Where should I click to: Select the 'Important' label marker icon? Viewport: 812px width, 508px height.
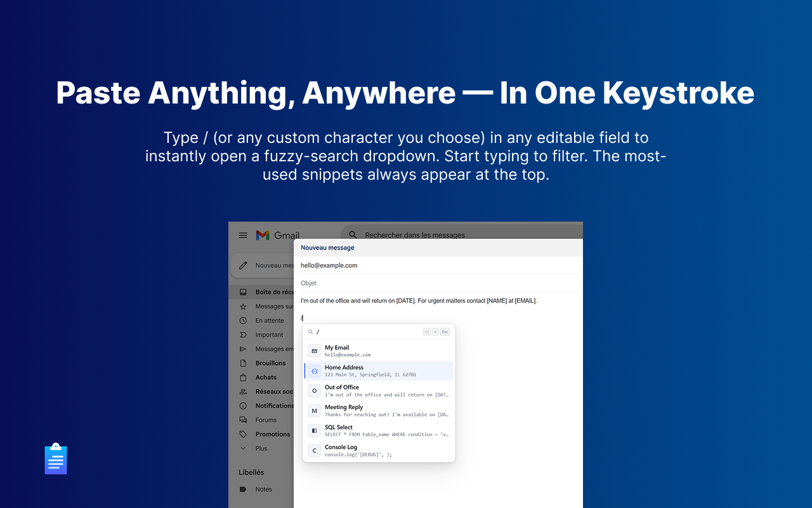click(x=243, y=335)
